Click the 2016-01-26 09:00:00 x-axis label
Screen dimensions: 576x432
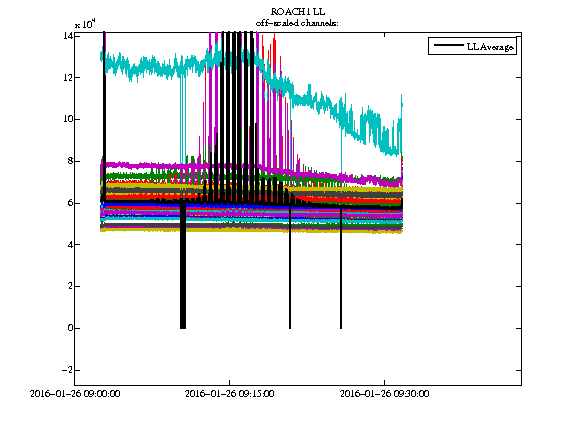[x=75, y=394]
